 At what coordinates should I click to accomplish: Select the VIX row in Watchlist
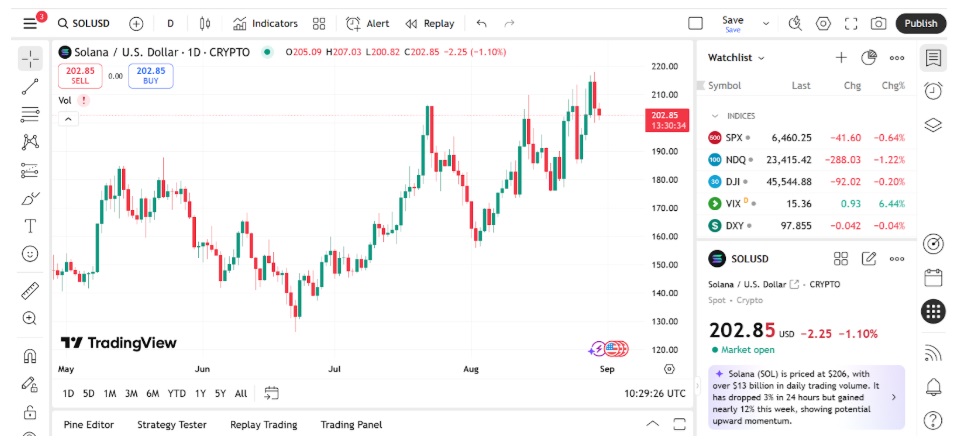(806, 203)
